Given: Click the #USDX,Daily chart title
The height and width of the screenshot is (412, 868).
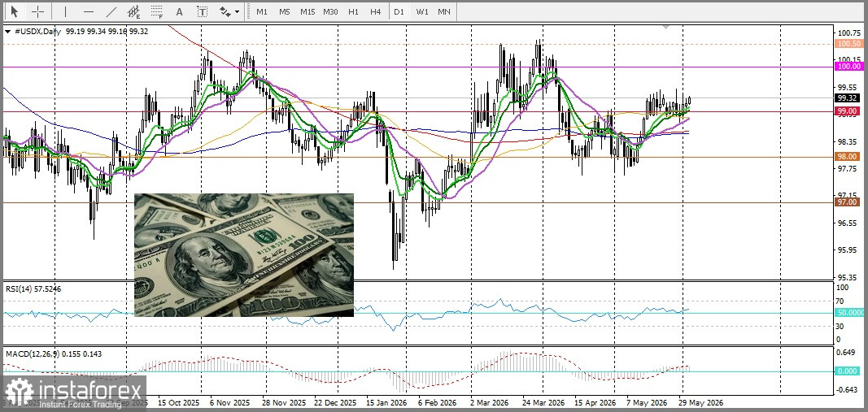Looking at the screenshot, I should [x=37, y=32].
